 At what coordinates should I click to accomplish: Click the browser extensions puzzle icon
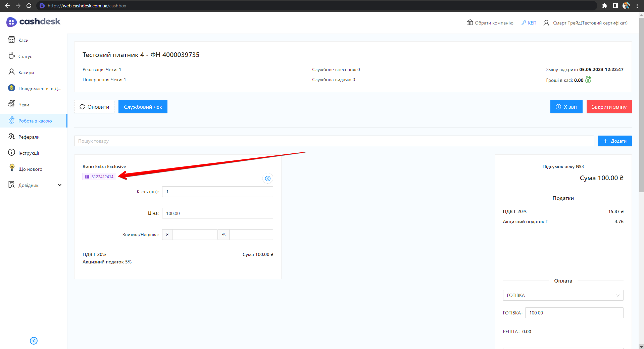click(604, 6)
